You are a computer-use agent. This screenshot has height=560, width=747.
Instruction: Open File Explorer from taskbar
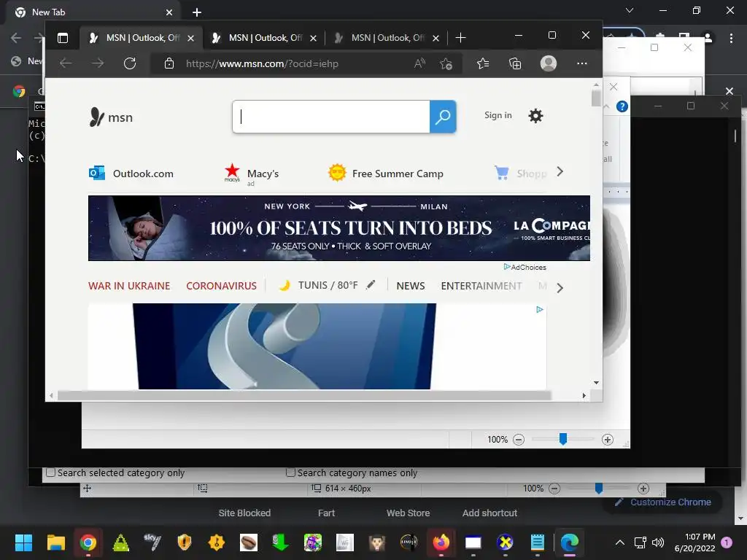pos(55,542)
